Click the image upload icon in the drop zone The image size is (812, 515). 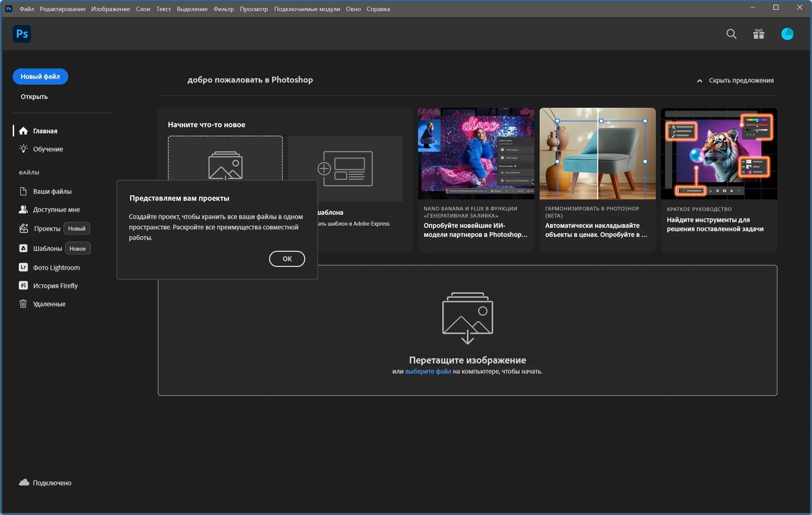point(467,318)
